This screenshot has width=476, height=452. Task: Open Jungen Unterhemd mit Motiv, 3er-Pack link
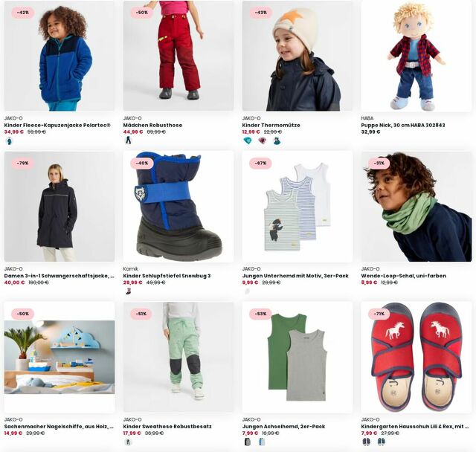click(295, 276)
